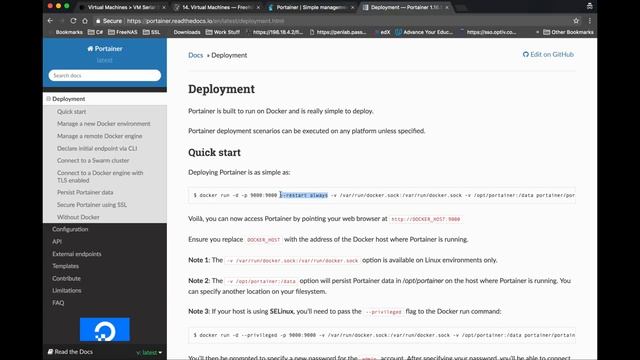This screenshot has width=640, height=360.
Task: Close the Deployment — Portainer tab
Action: tap(447, 7)
